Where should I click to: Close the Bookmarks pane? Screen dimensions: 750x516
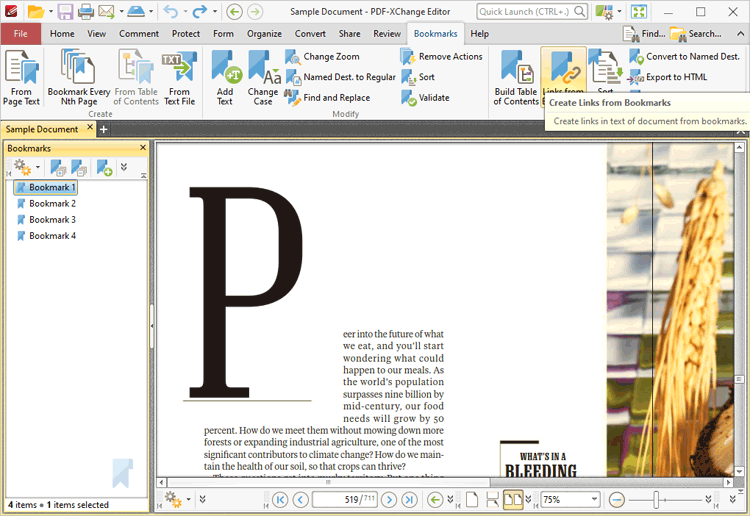tap(143, 148)
